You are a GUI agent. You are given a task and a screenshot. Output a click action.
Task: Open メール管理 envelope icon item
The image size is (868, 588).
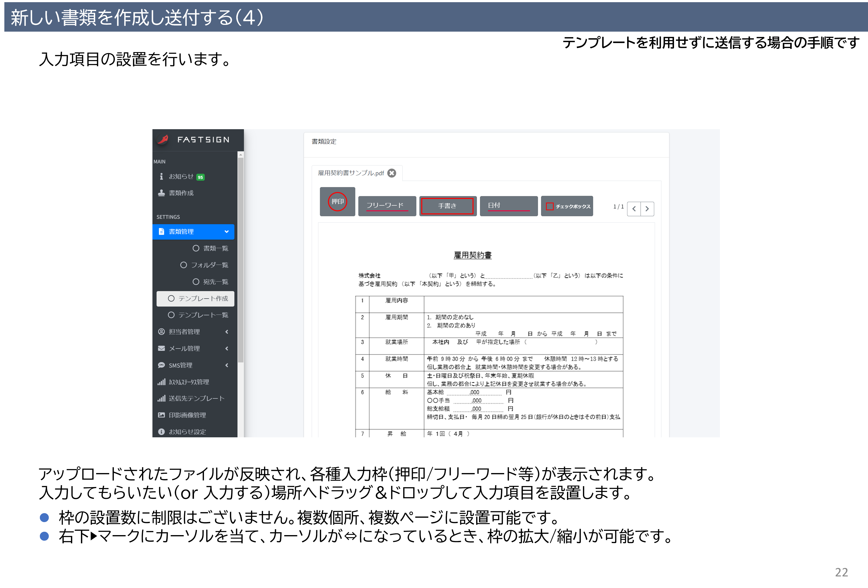161,348
